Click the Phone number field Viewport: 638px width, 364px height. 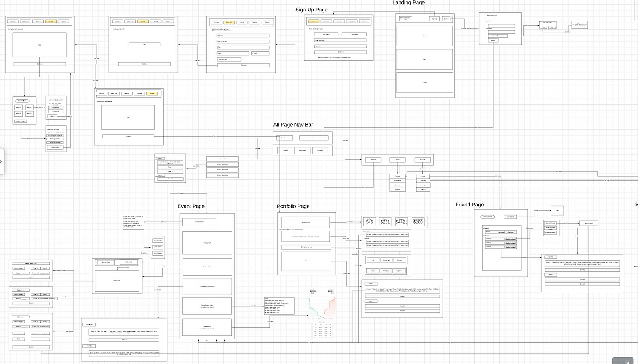[x=229, y=59]
